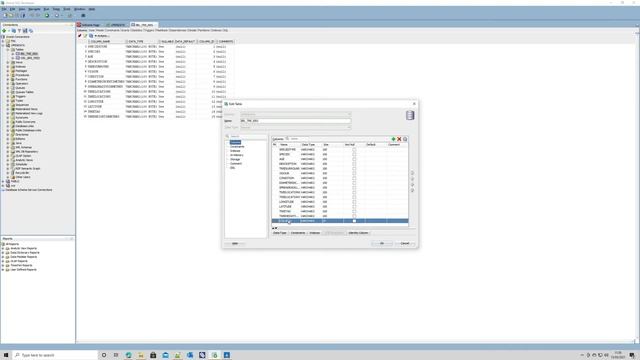
Task: Toggle Not Null for the VIGOUR column
Action: coord(354,173)
